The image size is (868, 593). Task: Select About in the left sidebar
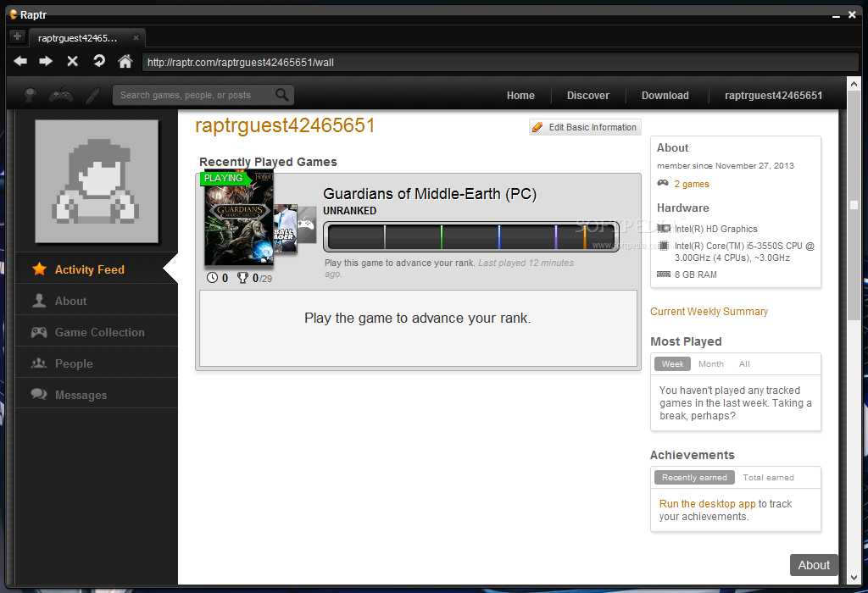pyautogui.click(x=97, y=301)
